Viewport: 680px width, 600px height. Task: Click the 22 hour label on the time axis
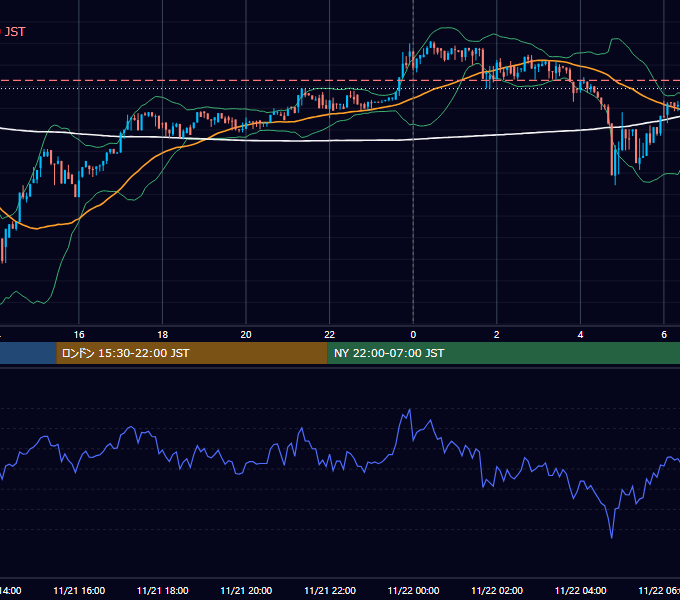[x=330, y=335]
